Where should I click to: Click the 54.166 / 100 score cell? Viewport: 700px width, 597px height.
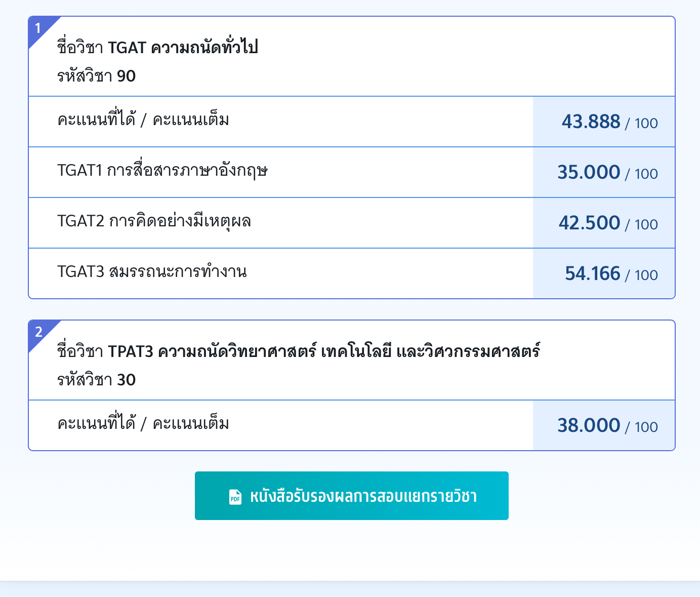604,273
